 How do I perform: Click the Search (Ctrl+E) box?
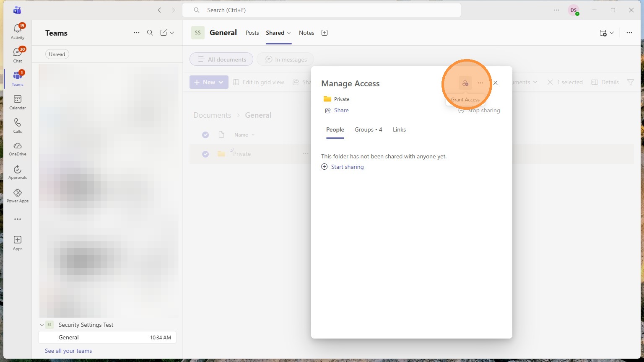(322, 10)
